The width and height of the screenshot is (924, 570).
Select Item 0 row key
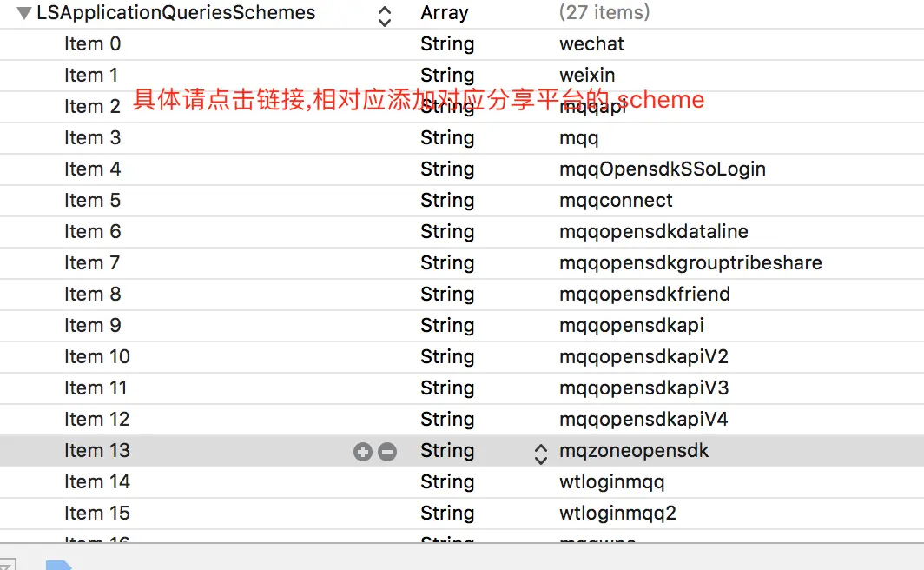click(93, 43)
